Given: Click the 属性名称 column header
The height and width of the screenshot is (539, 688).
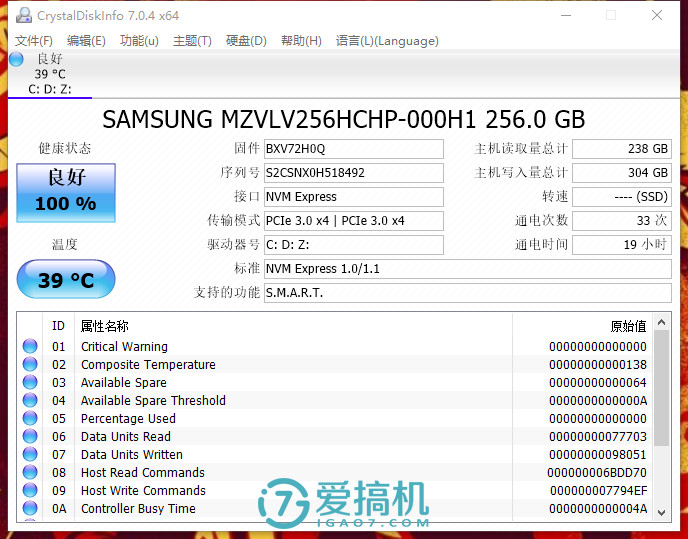Looking at the screenshot, I should tap(293, 326).
